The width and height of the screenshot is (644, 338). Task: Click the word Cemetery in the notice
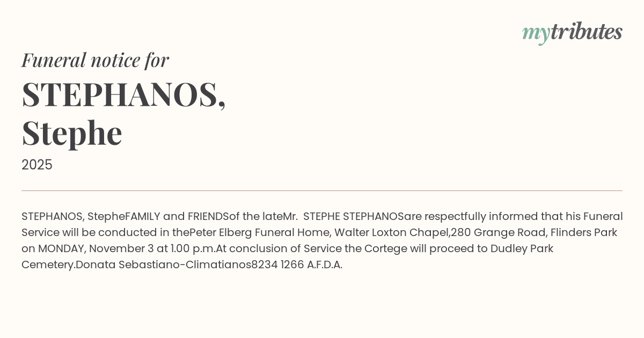(47, 264)
